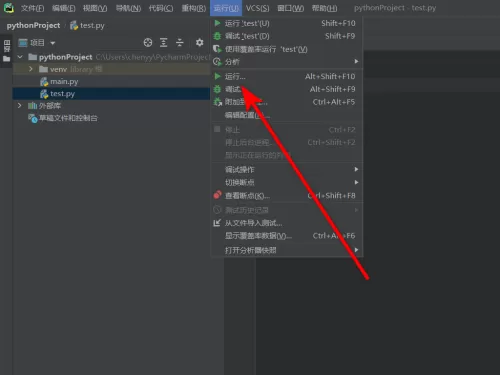Open the 帮助(H) menu
Viewport: 500px width, 375px height.
(324, 8)
